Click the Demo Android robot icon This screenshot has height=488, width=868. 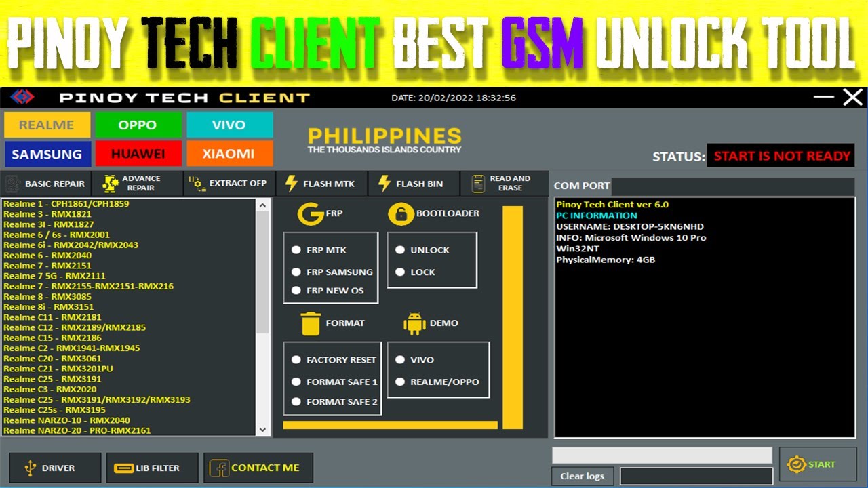coord(414,323)
